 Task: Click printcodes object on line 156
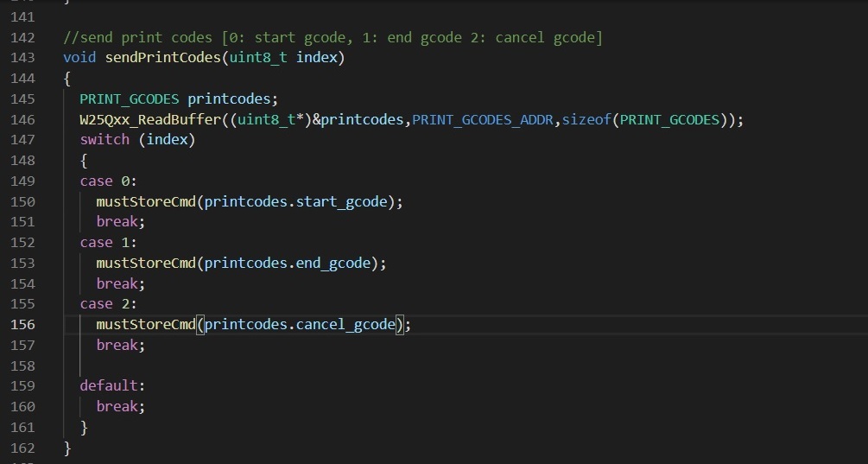point(246,325)
